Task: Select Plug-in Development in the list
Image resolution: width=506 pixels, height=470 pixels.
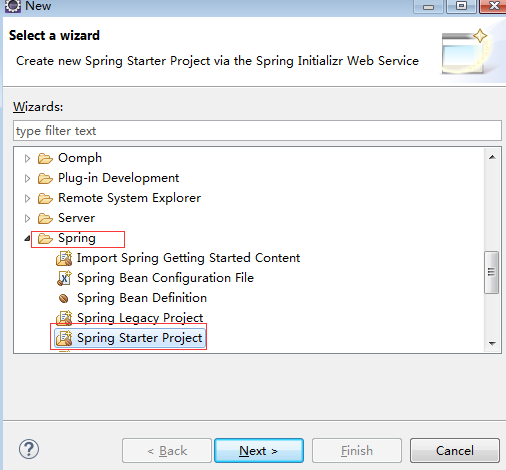Action: (118, 178)
